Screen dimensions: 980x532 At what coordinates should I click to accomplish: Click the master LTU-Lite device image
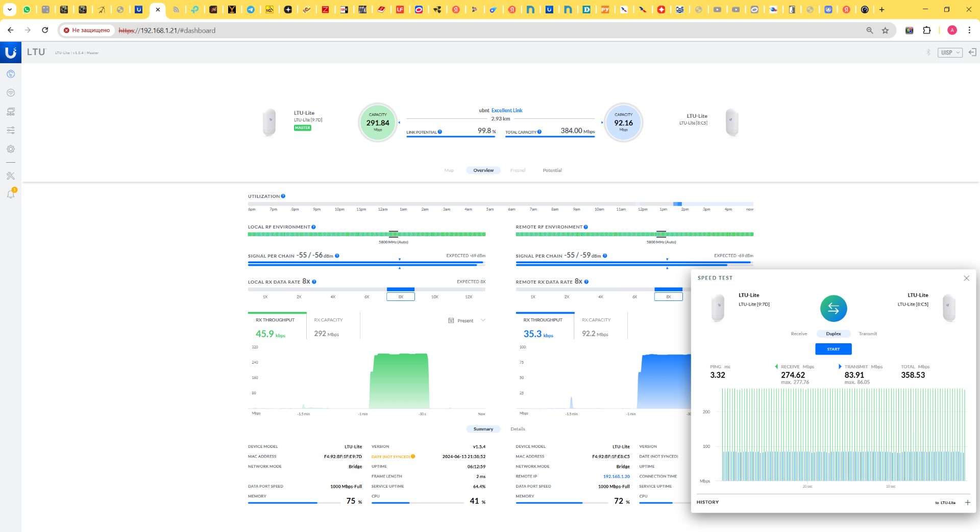pos(269,122)
